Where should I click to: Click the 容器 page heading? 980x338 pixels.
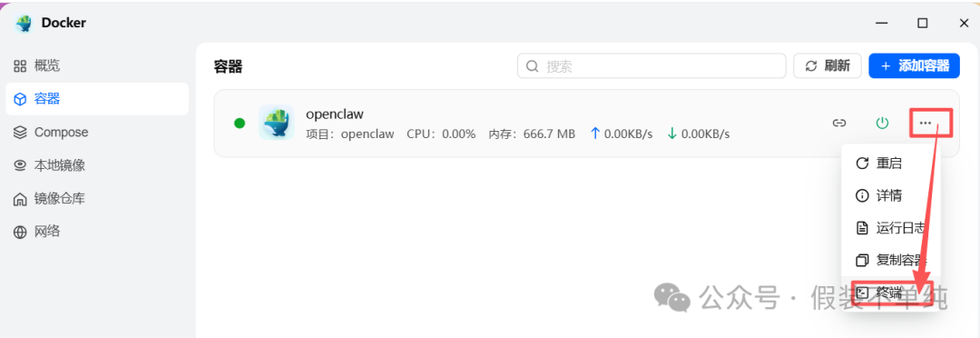coord(228,67)
